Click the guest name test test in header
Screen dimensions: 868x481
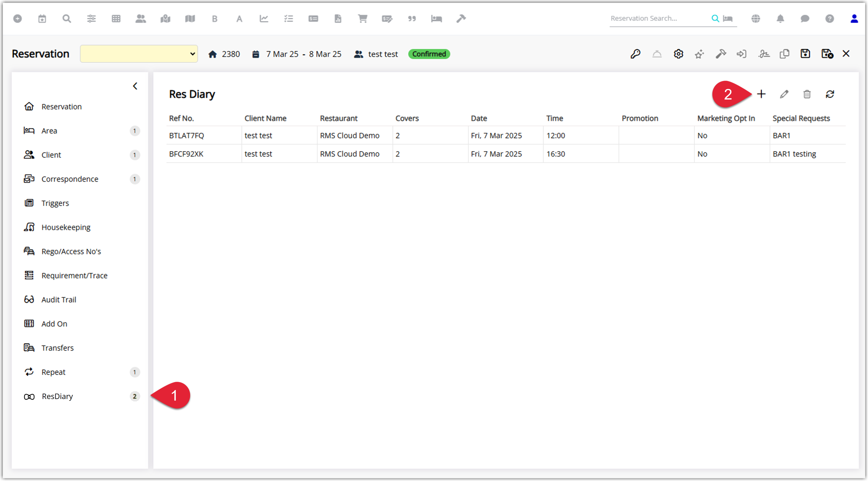[383, 54]
